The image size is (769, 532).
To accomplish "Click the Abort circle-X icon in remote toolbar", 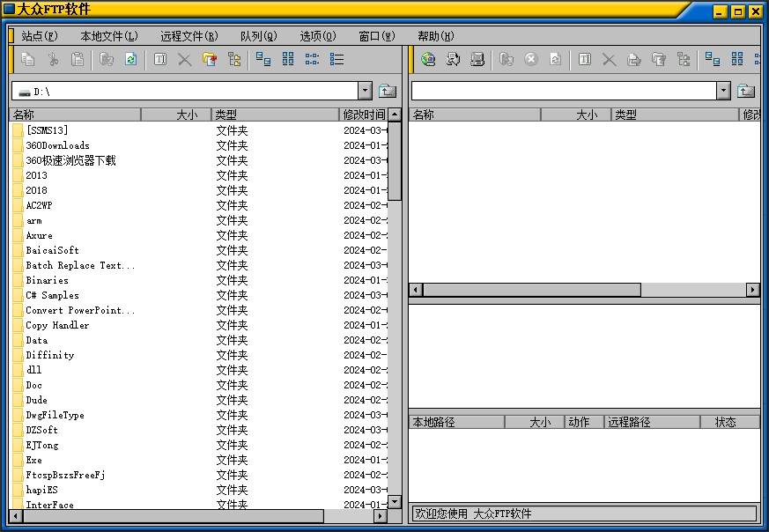I will (x=530, y=60).
